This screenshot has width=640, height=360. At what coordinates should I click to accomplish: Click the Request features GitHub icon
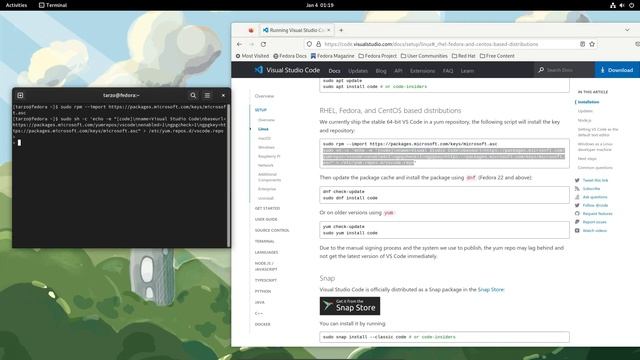[x=577, y=213]
